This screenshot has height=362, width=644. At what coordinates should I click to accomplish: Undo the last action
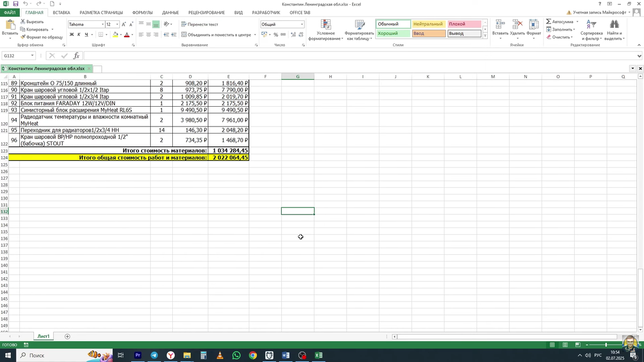point(25,4)
